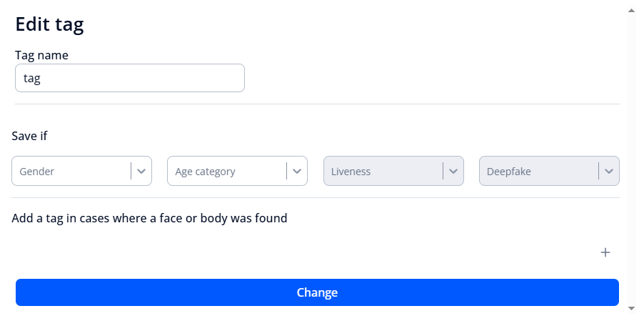The height and width of the screenshot is (321, 644).
Task: Click the Edit tag heading
Action: pos(50,24)
